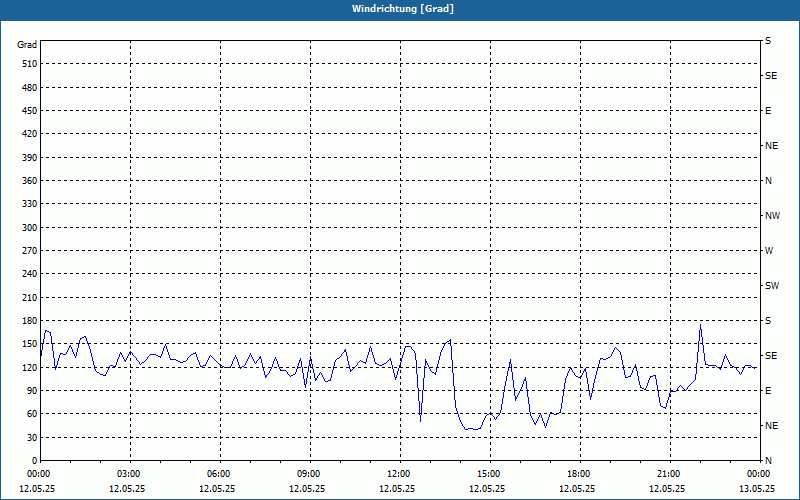Image resolution: width=800 pixels, height=500 pixels.
Task: Click the 480 y-axis value
Action: (x=30, y=88)
